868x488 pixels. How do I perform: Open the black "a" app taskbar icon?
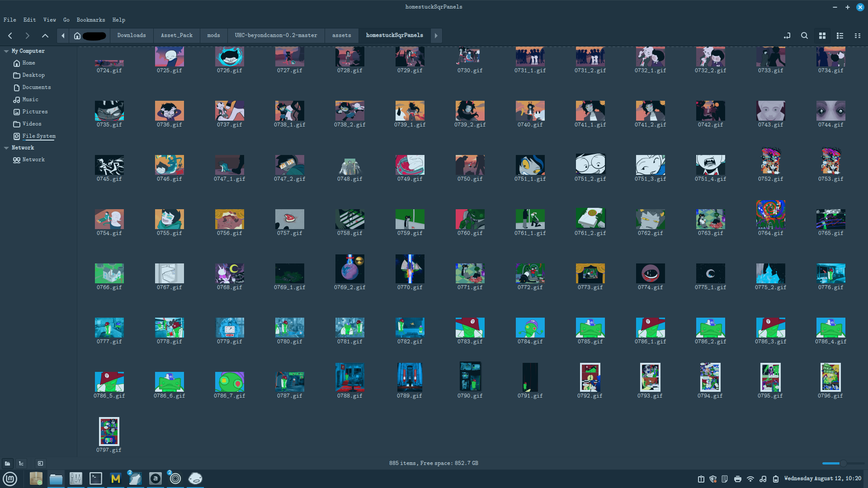156,479
